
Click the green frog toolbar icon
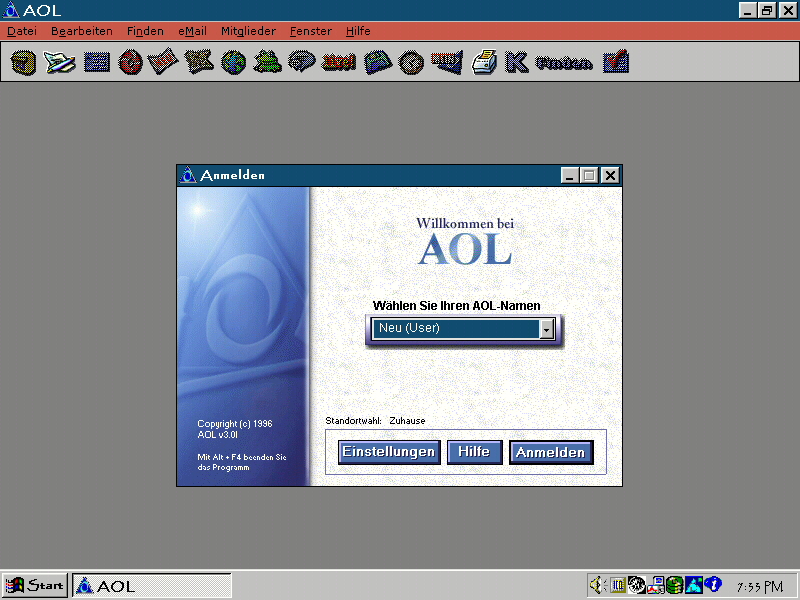[267, 61]
